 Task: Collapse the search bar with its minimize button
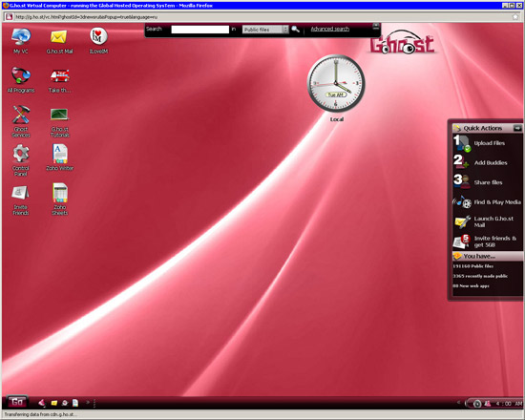376,26
